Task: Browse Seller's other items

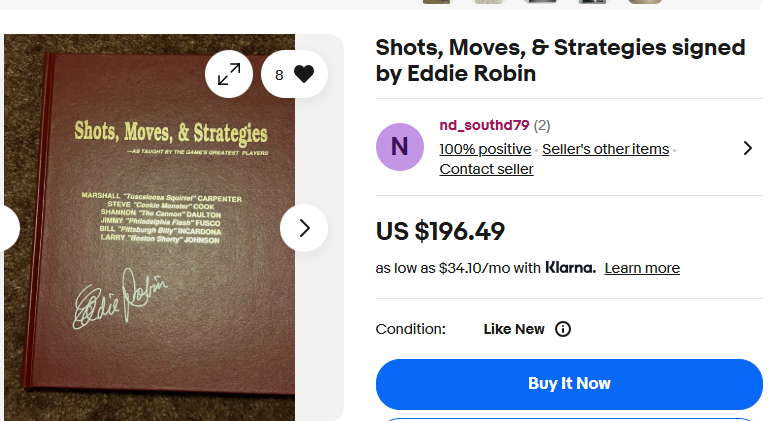Action: point(605,149)
